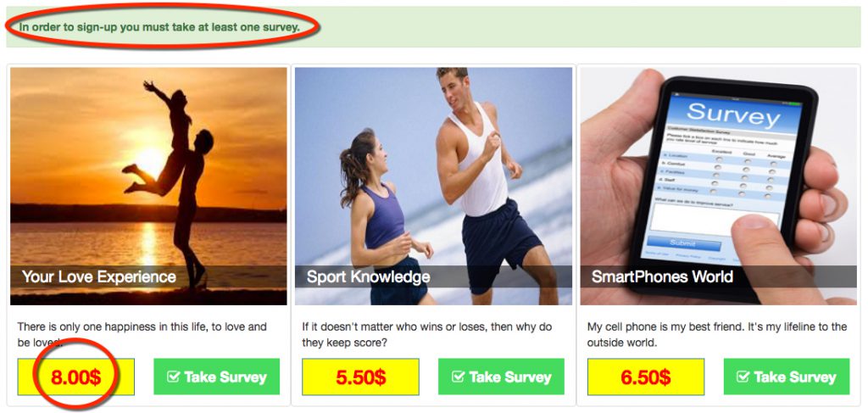
Task: Take the SmartPhones World survey
Action: pyautogui.click(x=786, y=377)
